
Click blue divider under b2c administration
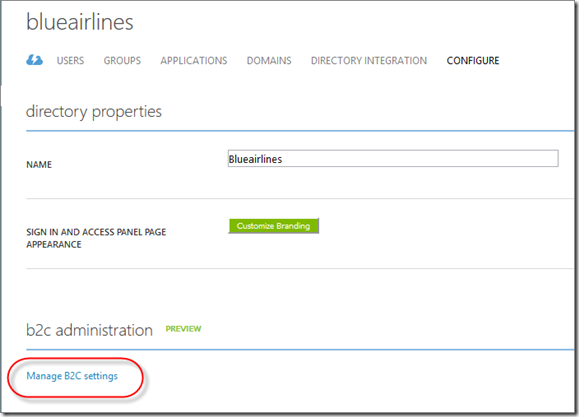[300, 349]
